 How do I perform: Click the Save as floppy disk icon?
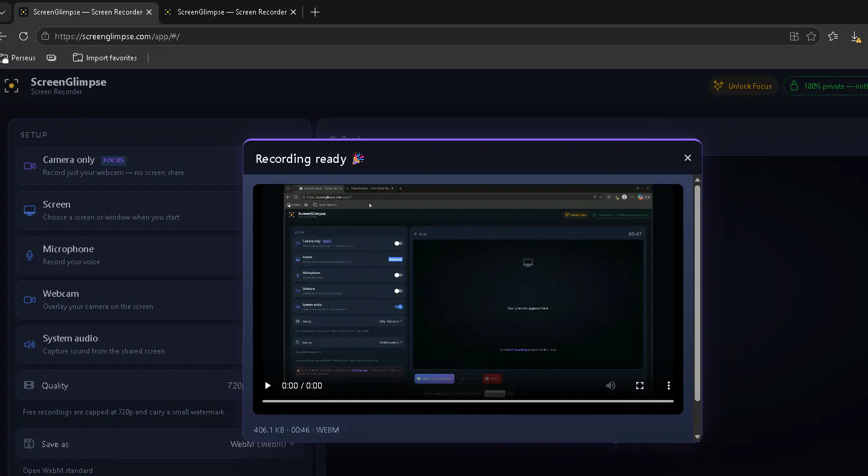pyautogui.click(x=29, y=443)
